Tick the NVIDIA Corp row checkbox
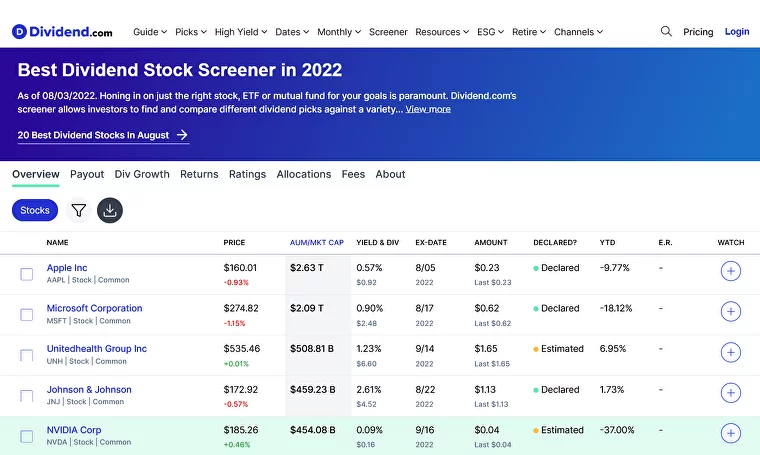This screenshot has width=760, height=455. [27, 436]
